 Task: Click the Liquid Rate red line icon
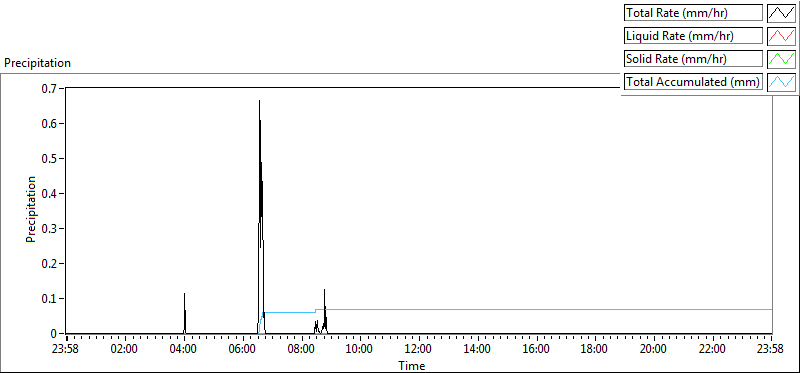point(781,36)
